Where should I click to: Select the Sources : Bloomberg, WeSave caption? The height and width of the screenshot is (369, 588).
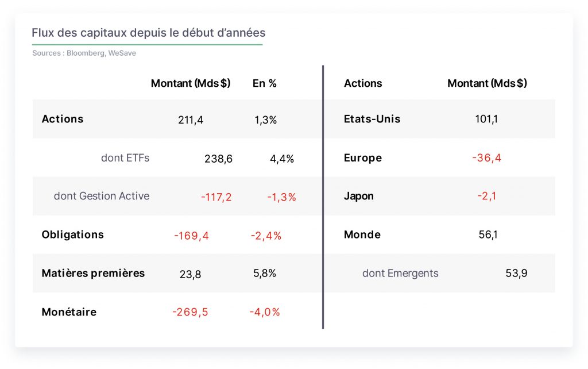click(x=84, y=53)
